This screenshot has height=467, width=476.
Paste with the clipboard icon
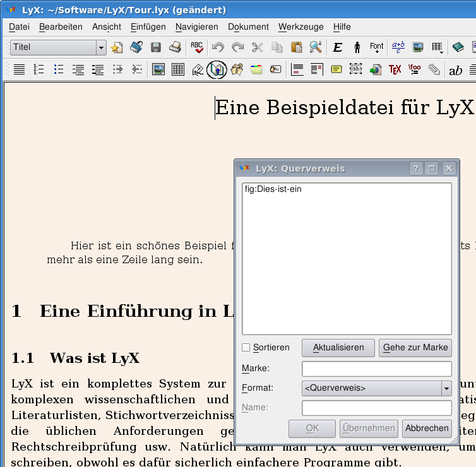(296, 47)
